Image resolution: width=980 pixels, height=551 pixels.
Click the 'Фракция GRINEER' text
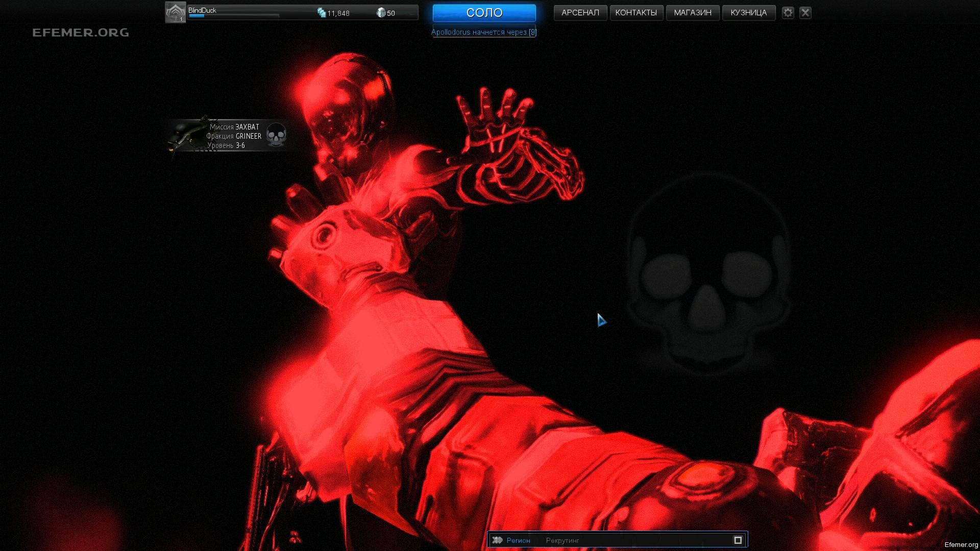point(234,136)
